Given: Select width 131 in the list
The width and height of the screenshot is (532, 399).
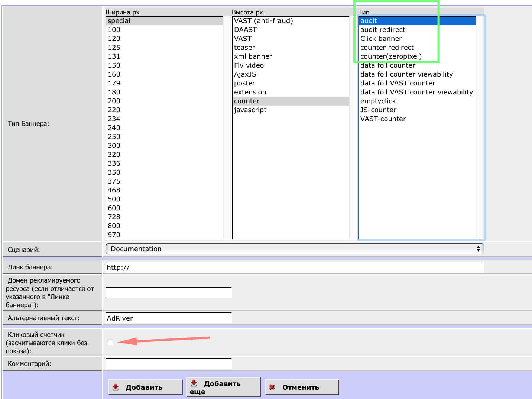Looking at the screenshot, I should tap(164, 56).
